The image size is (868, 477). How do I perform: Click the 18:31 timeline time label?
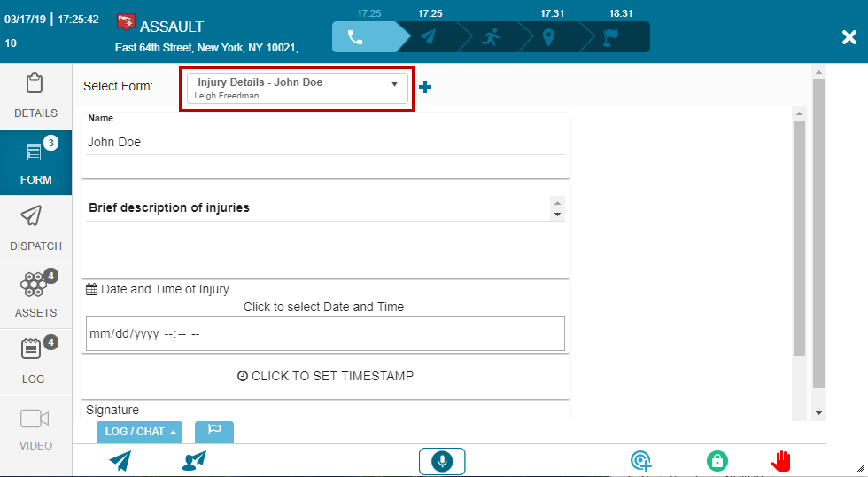pos(621,13)
